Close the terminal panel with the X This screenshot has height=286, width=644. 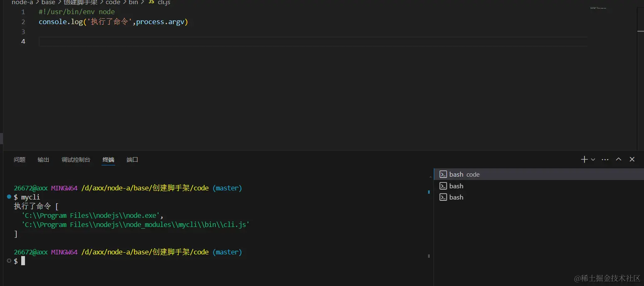pos(632,159)
